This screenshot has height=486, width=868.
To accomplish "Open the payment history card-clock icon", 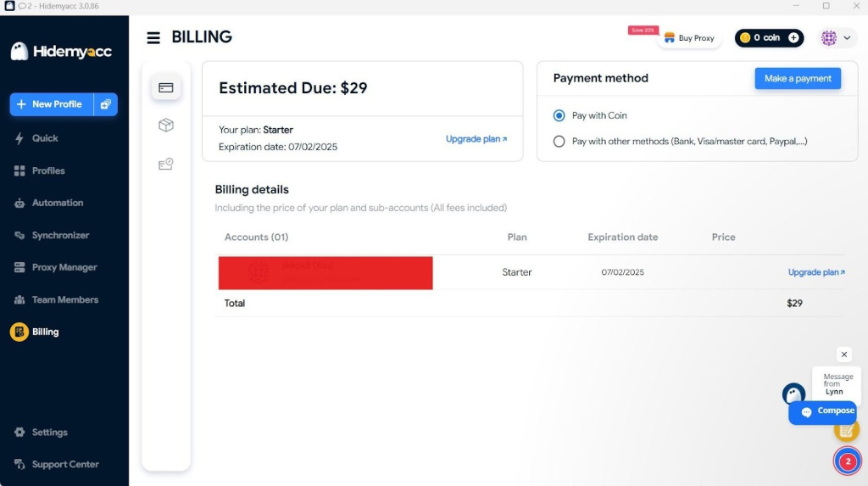I will [x=166, y=165].
